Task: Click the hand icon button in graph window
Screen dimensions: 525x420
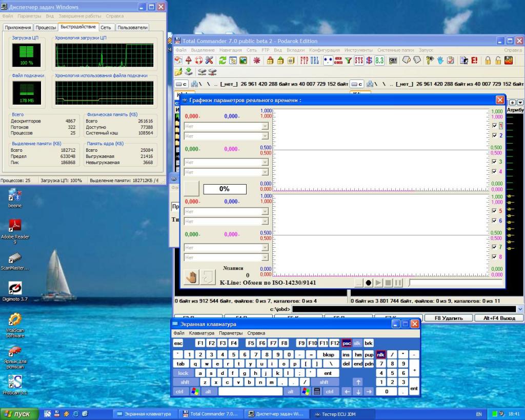Action: (x=191, y=277)
